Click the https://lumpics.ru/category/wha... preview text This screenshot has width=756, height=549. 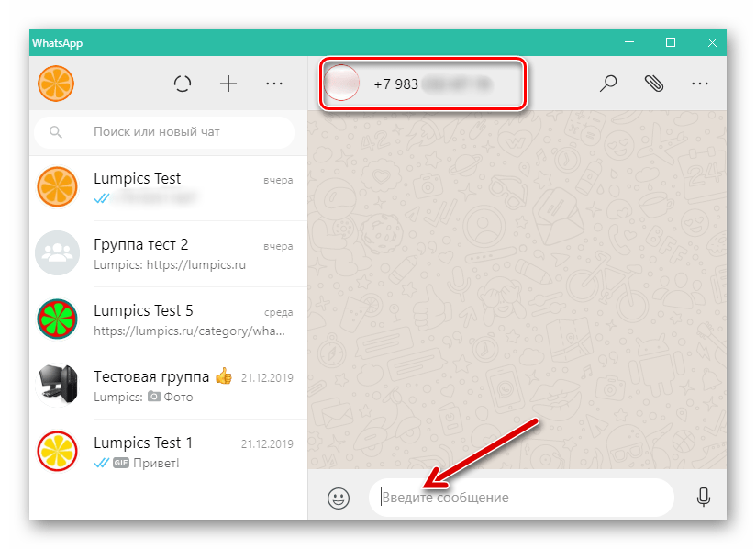pos(189,331)
